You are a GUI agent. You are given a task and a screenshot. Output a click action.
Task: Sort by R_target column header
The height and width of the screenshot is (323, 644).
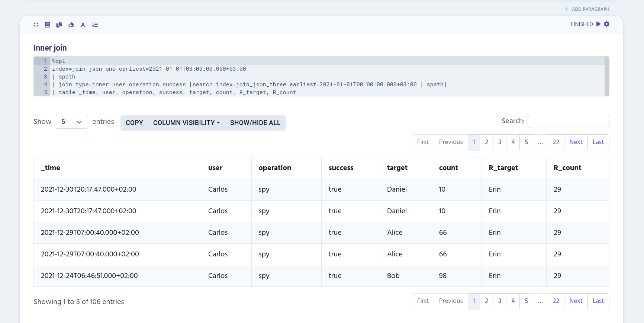click(514, 168)
